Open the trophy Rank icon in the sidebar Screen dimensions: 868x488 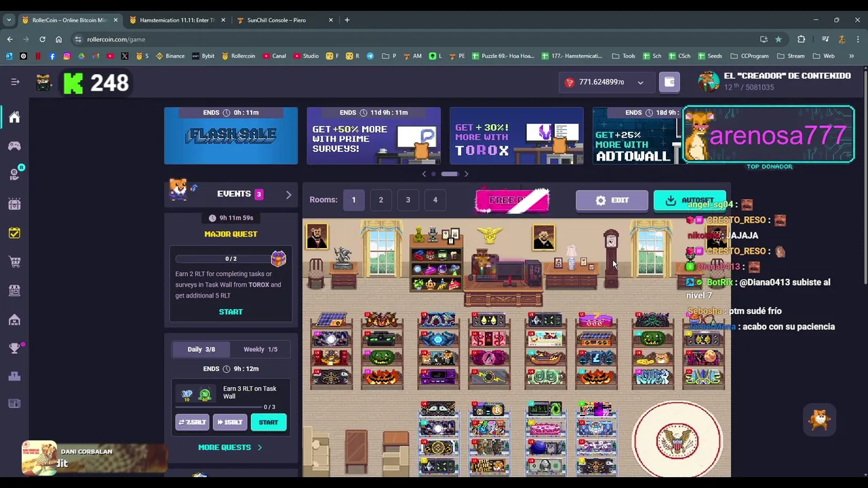coord(14,348)
